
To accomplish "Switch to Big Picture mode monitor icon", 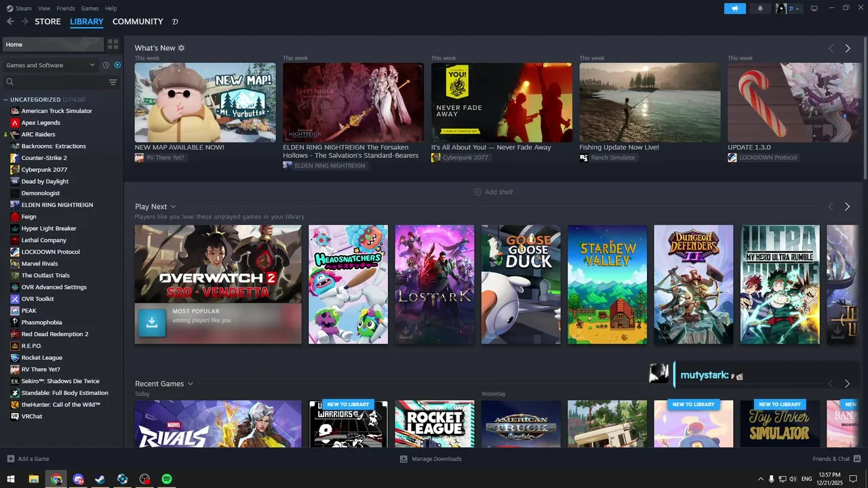I will click(814, 8).
